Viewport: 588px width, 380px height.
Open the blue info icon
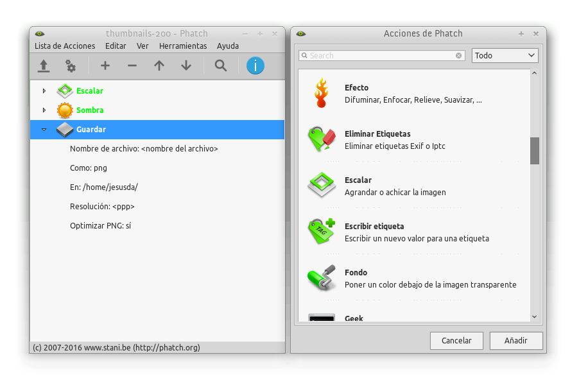coord(255,65)
